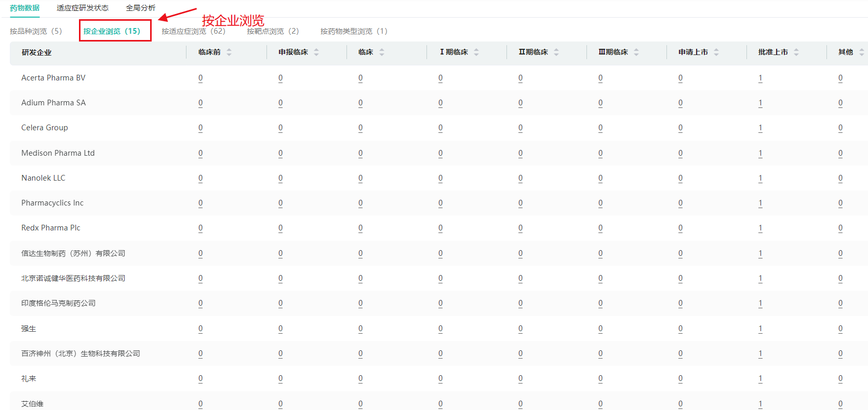Viewport: 868px width, 410px height.
Task: Click 临床 value for Celera Group
Action: pyautogui.click(x=360, y=128)
